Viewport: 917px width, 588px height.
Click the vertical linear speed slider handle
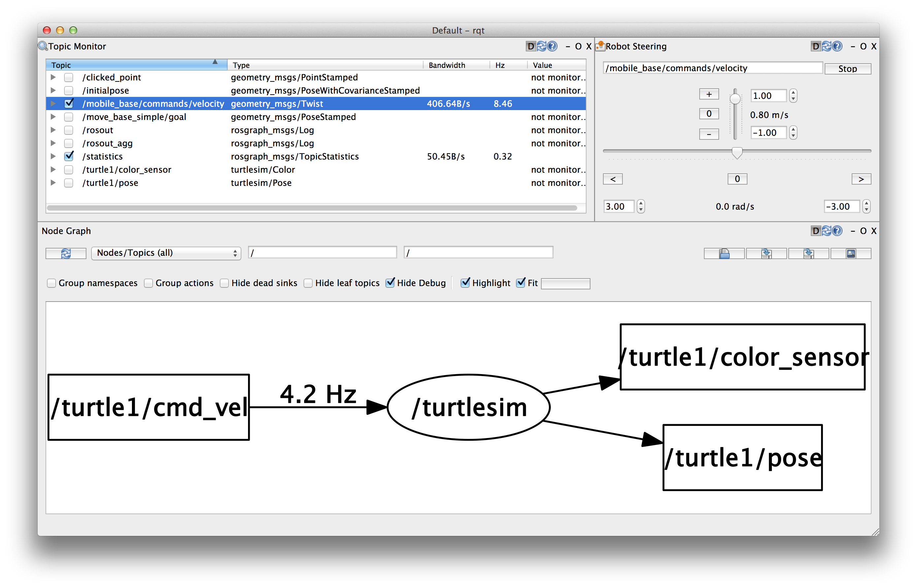[x=735, y=99]
